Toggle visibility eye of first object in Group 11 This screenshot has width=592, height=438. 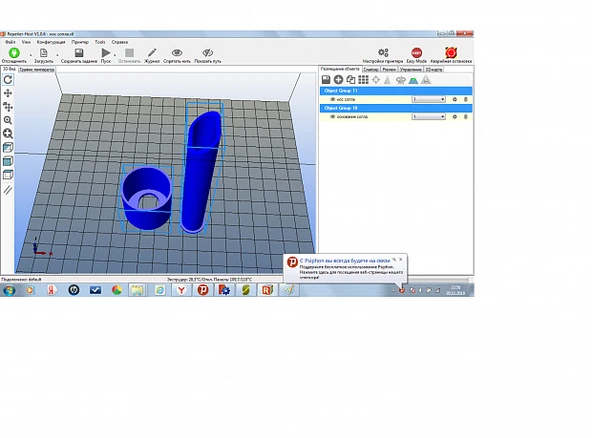(333, 99)
